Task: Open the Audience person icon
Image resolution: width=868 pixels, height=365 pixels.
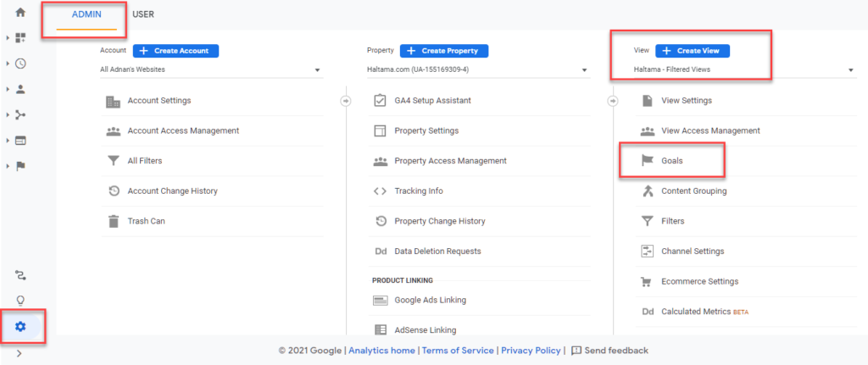Action: point(20,89)
